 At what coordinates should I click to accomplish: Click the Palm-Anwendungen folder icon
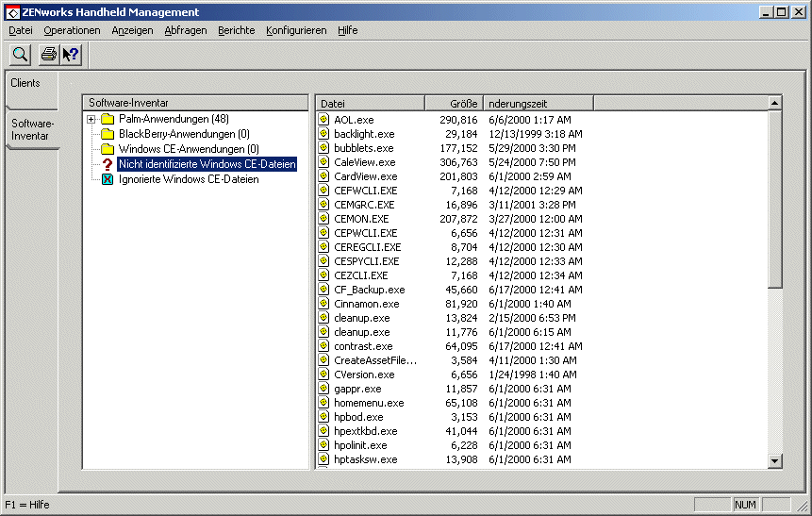coord(108,119)
